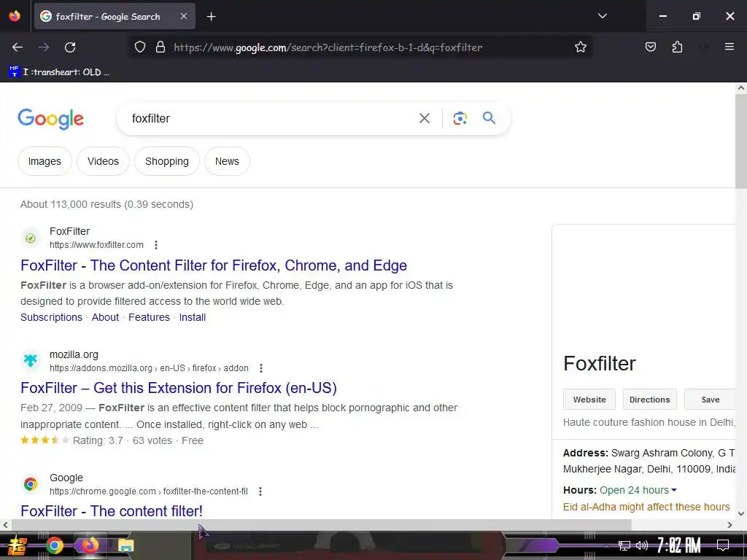Select the Images filter chip
747x560 pixels.
pos(44,161)
